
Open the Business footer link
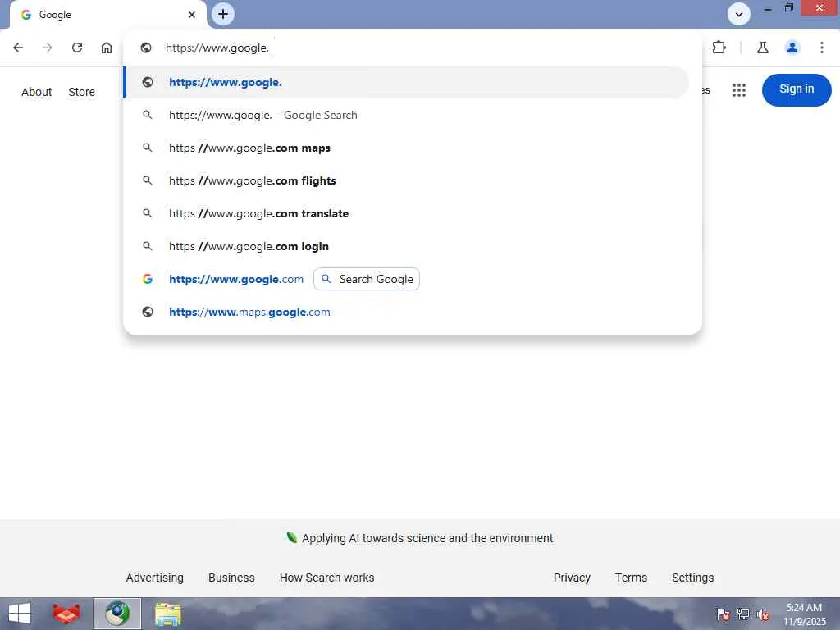click(x=231, y=577)
